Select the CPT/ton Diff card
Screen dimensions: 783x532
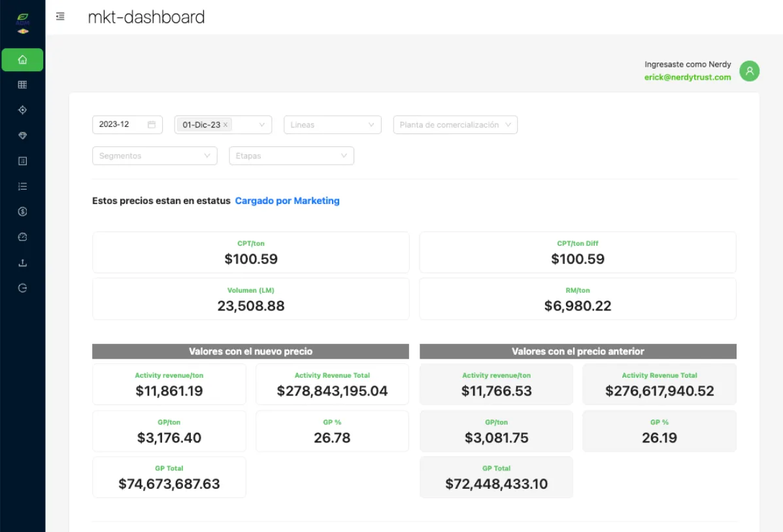pos(578,252)
